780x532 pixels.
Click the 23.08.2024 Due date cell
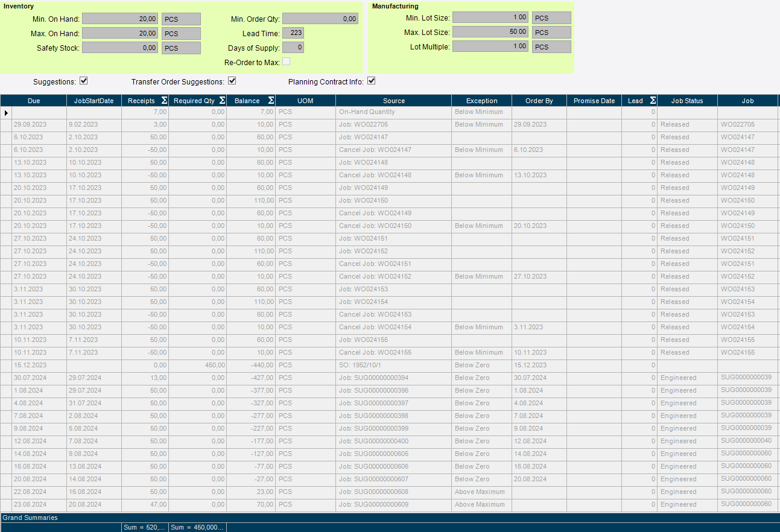click(39, 505)
